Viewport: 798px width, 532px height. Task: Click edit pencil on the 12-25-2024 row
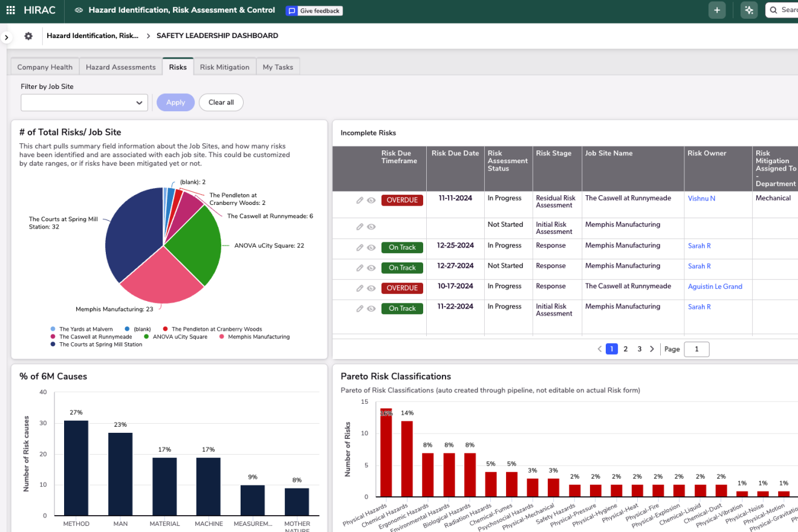[x=360, y=247]
